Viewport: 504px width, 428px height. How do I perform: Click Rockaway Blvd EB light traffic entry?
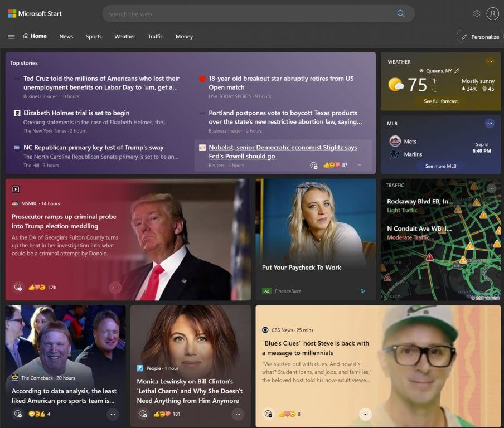[420, 205]
